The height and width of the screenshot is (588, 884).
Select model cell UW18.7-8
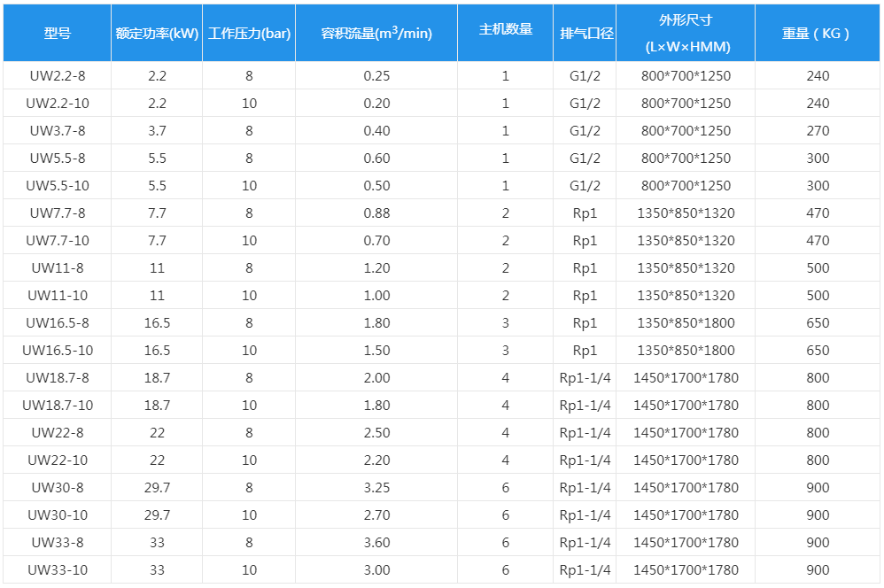coord(58,378)
